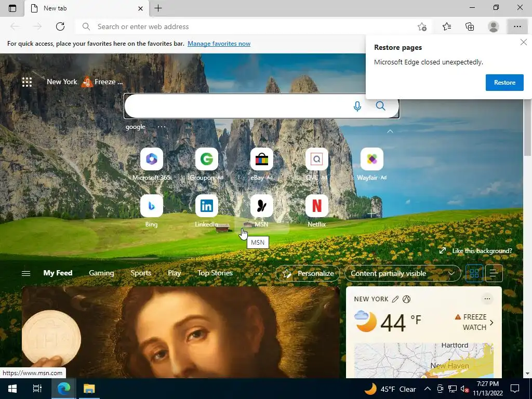Open the tab actions menu icon
The height and width of the screenshot is (399, 532).
(x=12, y=8)
